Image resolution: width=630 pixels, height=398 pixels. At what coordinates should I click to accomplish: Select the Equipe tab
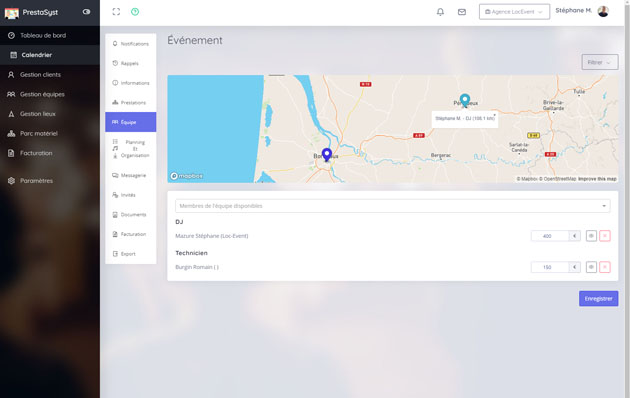(131, 122)
